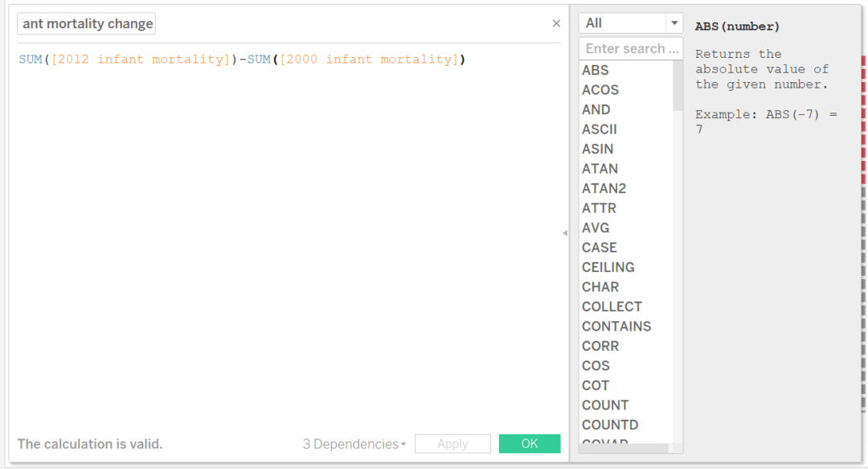Click the 2012 infant mortality field in formula
The width and height of the screenshot is (868, 469).
(x=141, y=60)
